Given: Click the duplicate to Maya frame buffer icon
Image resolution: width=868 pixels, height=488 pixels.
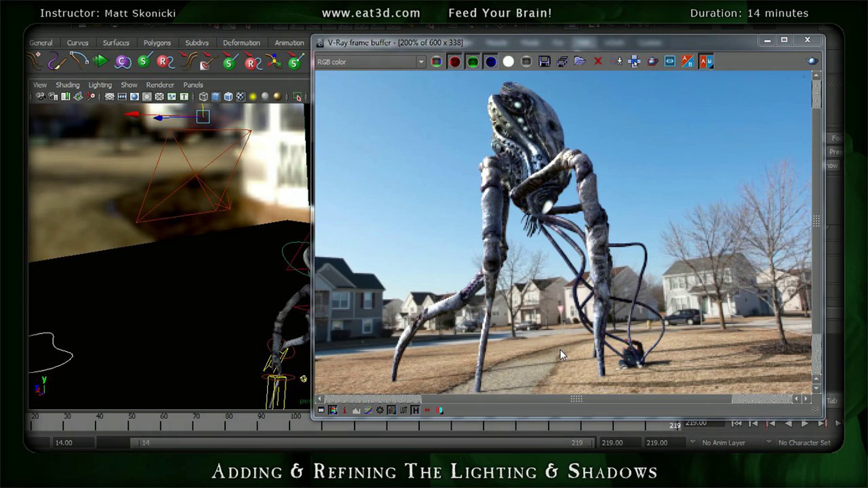Looking at the screenshot, I should [x=562, y=62].
